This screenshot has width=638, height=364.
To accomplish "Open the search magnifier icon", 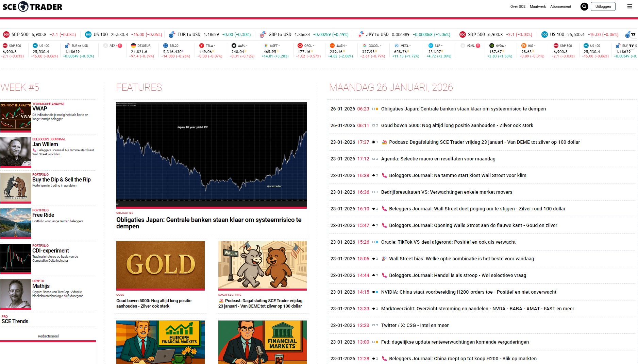I will [x=584, y=6].
